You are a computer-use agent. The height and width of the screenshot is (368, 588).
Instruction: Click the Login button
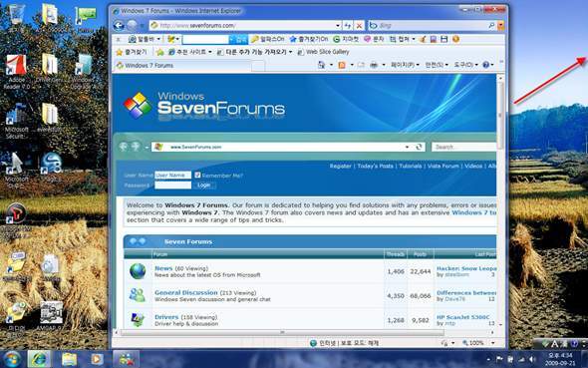click(x=203, y=184)
